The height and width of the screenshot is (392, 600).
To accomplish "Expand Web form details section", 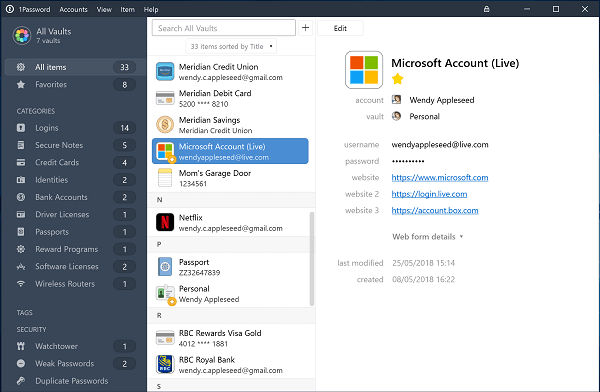I will pyautogui.click(x=427, y=237).
